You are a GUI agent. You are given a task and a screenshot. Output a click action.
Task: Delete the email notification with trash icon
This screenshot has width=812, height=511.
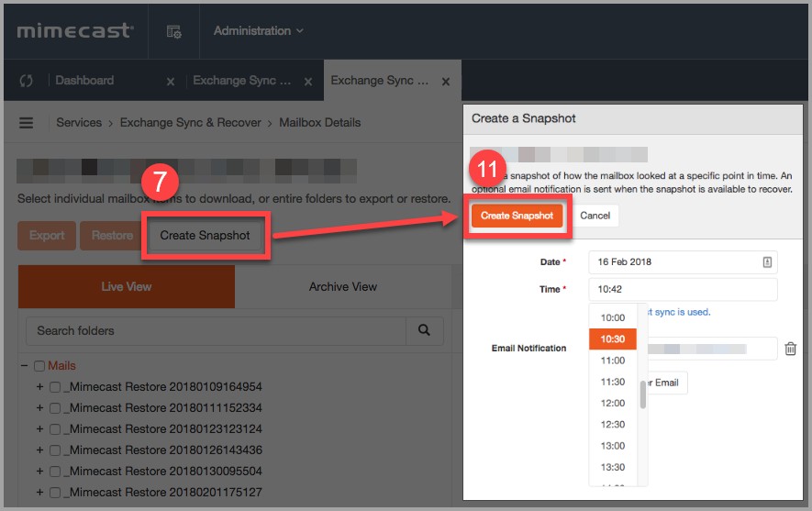coord(790,349)
